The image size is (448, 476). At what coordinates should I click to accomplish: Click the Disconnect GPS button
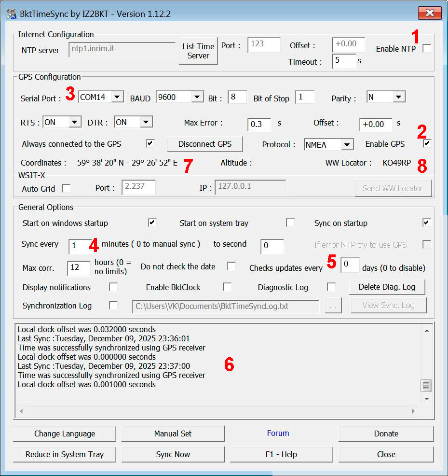coord(204,144)
